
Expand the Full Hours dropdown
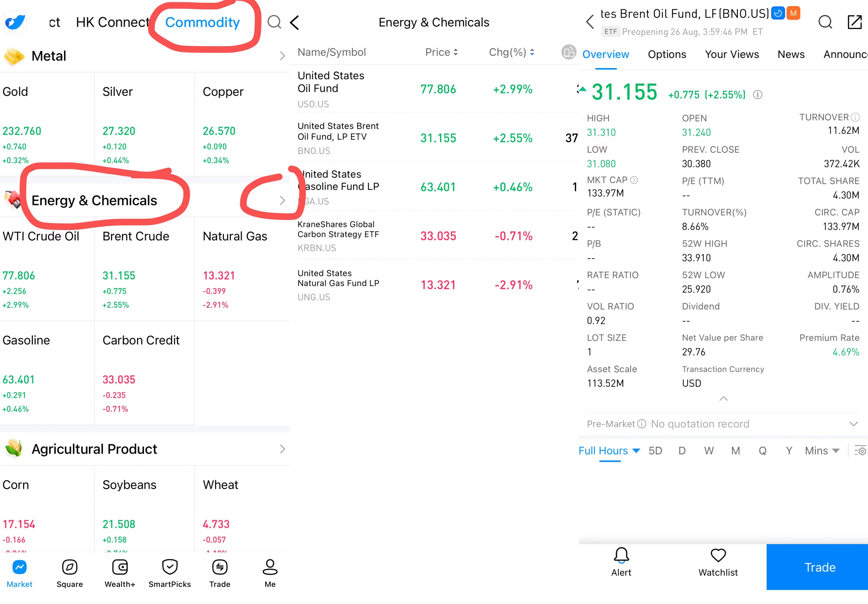point(609,451)
